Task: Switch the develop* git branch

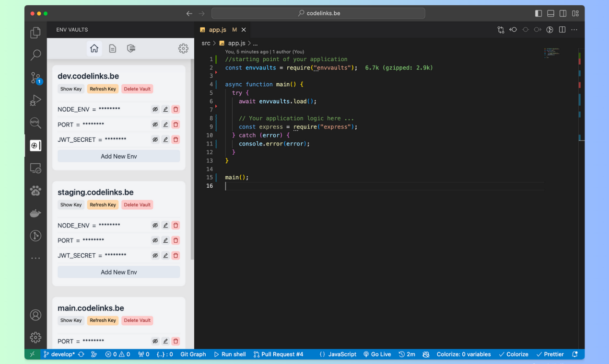Action: click(59, 354)
